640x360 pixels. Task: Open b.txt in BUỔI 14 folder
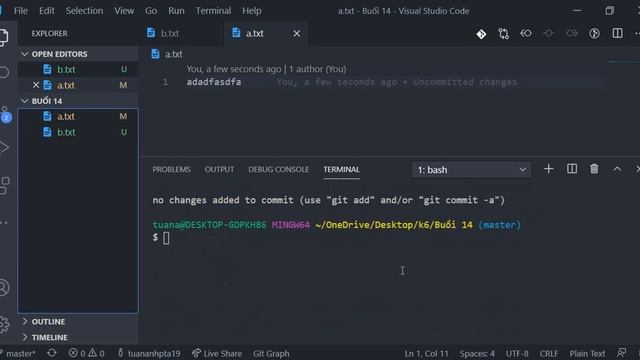click(x=78, y=132)
